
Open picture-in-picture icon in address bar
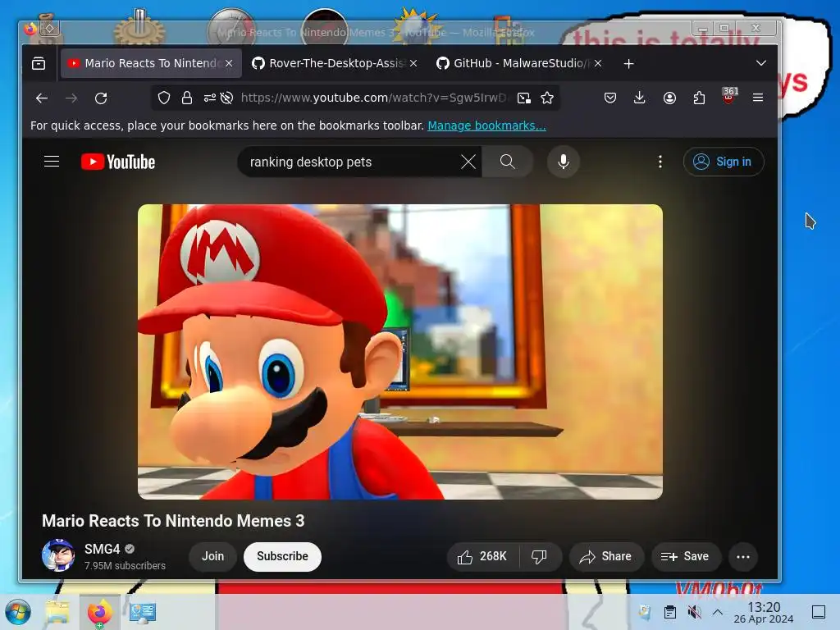pyautogui.click(x=524, y=98)
